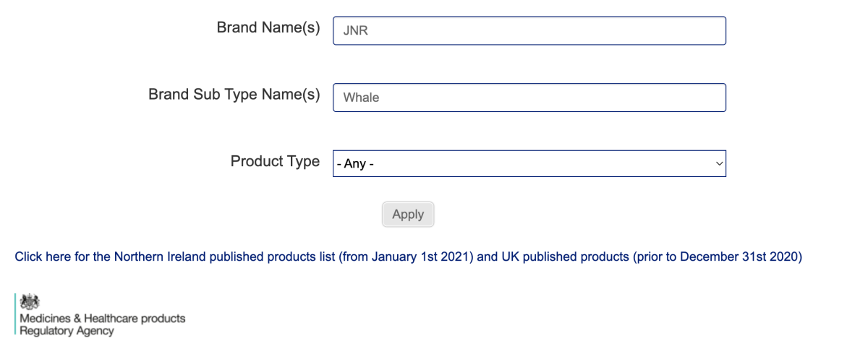The image size is (868, 346).
Task: Click 'UK published products' link text
Action: (565, 256)
